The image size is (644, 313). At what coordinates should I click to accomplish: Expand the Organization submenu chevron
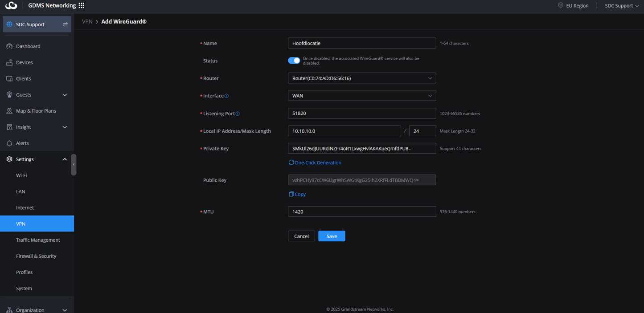65,310
